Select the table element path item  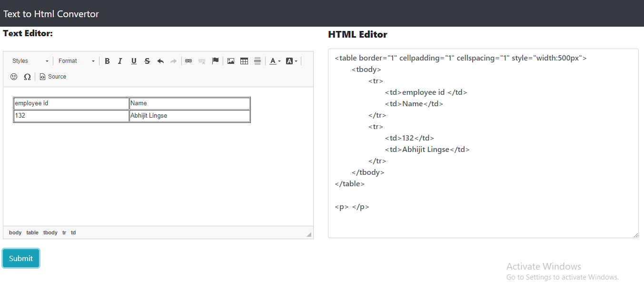(x=32, y=232)
